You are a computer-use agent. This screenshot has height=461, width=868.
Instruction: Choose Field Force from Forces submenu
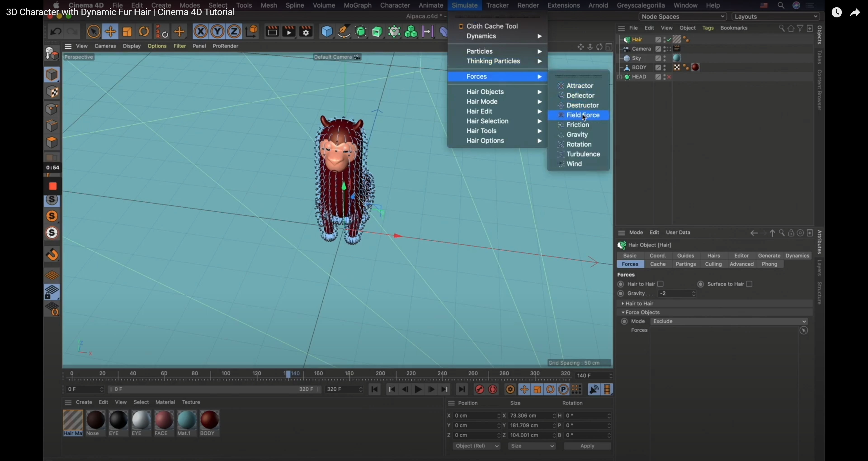(x=579, y=115)
